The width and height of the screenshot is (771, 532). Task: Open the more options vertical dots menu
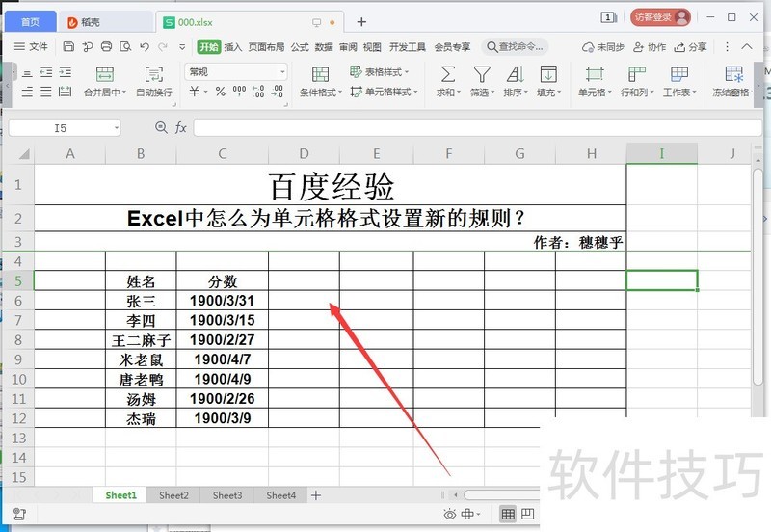(728, 46)
